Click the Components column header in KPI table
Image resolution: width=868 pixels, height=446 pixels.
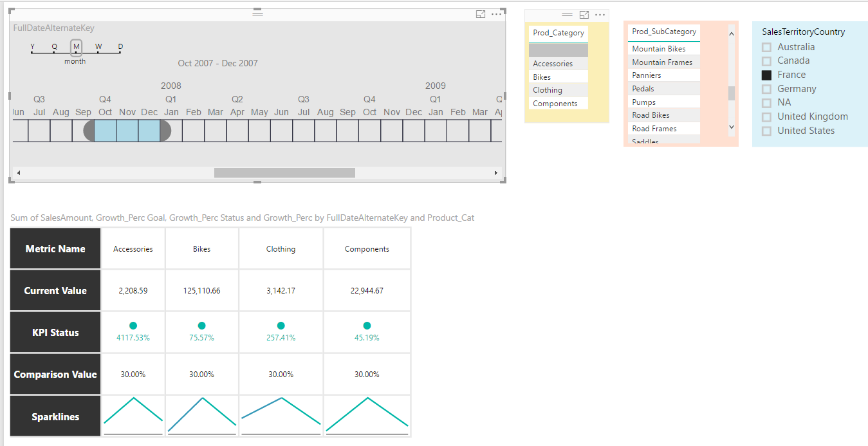(367, 248)
